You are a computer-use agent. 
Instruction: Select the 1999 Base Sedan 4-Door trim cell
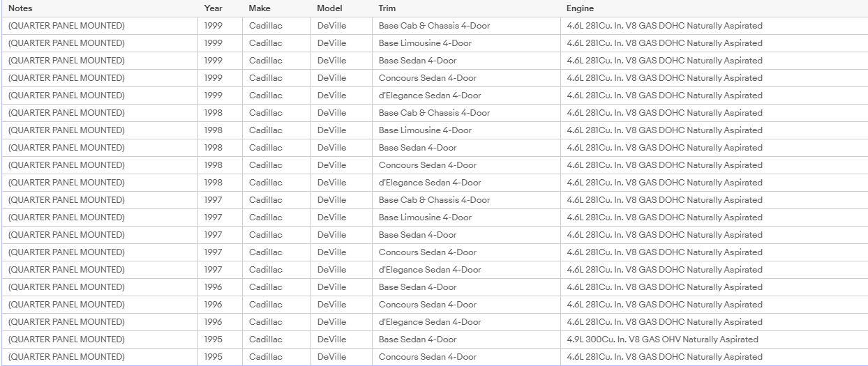pos(467,61)
